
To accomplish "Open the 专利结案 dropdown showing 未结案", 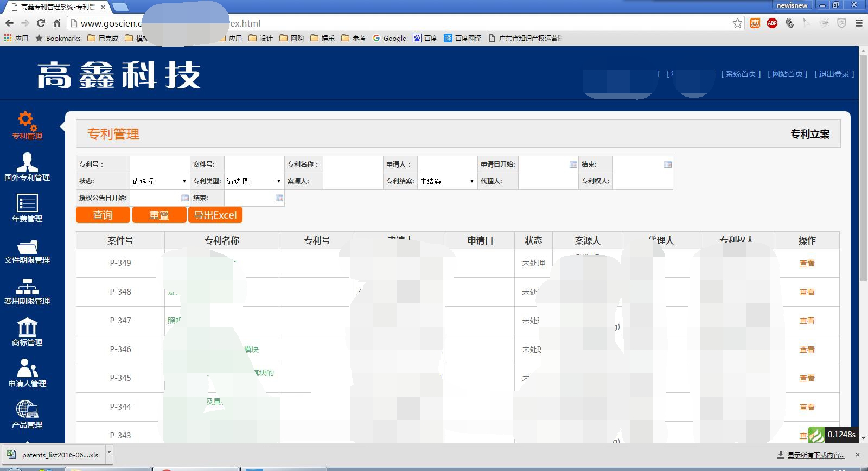I will pyautogui.click(x=446, y=181).
